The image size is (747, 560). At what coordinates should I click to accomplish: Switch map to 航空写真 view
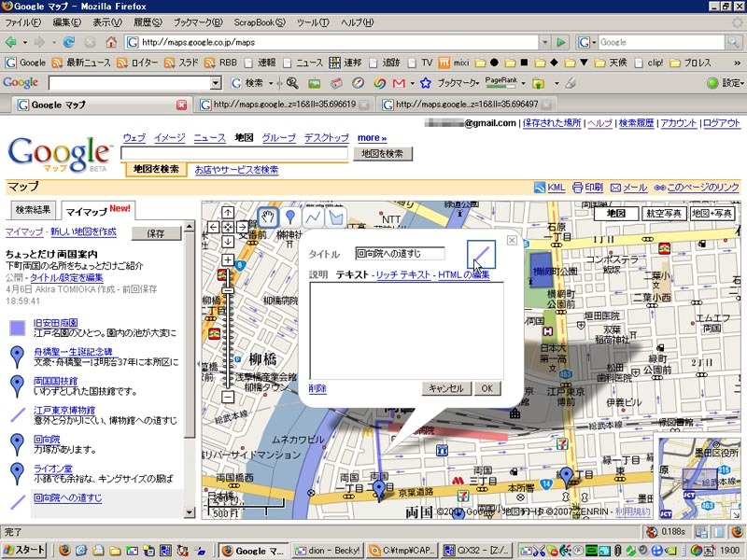coord(665,214)
